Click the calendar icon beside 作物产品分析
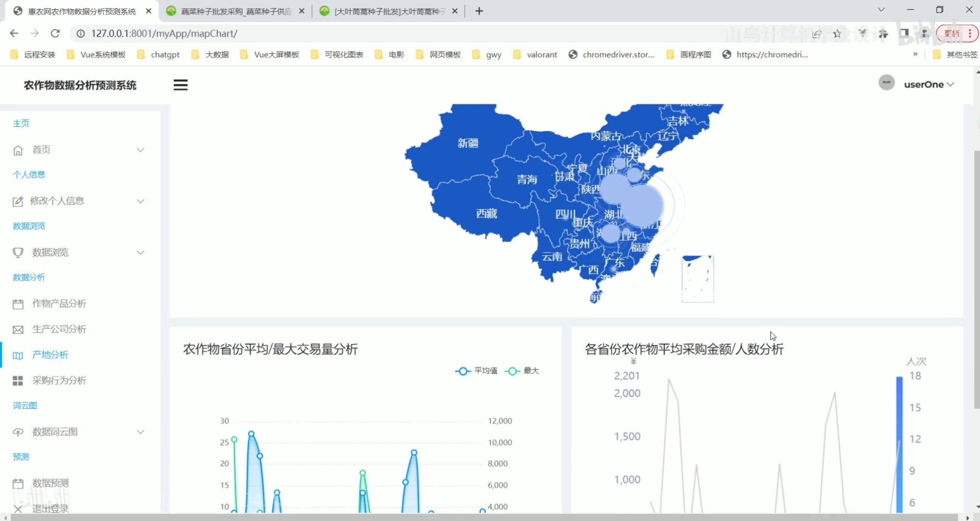 [x=18, y=304]
